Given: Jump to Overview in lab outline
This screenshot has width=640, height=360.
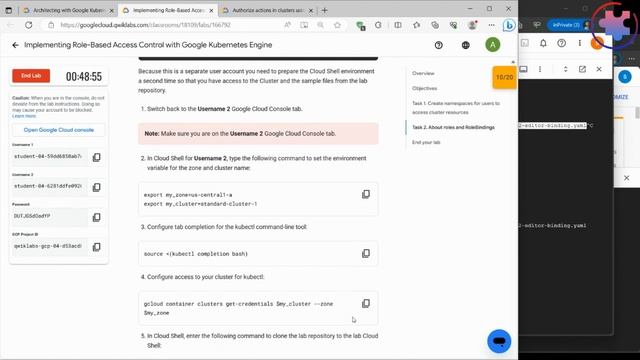Looking at the screenshot, I should click(x=423, y=73).
